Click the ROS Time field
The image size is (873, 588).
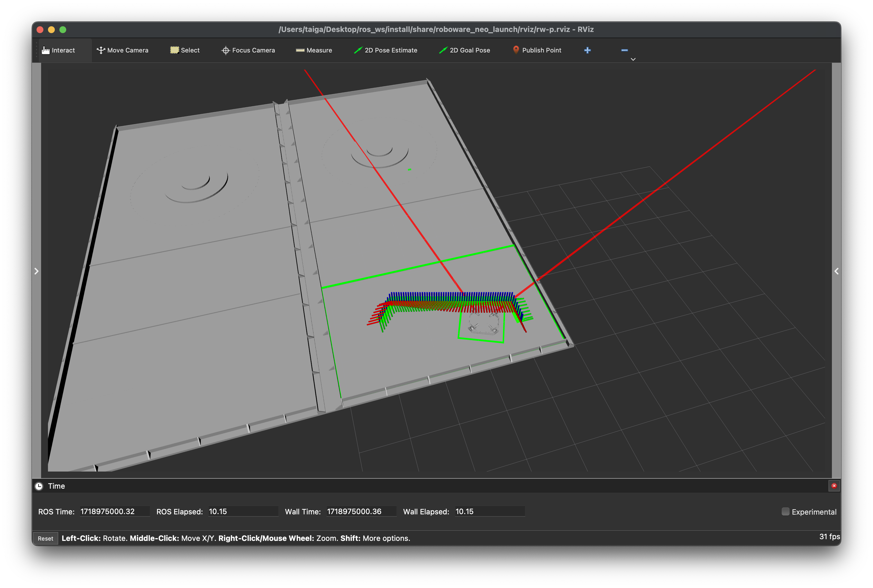[114, 512]
